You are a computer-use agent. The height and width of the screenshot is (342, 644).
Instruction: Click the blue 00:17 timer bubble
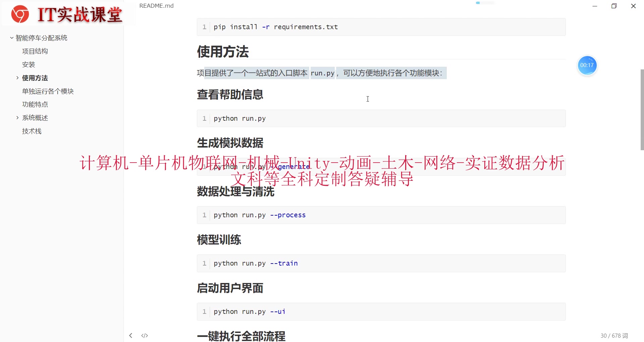click(587, 65)
